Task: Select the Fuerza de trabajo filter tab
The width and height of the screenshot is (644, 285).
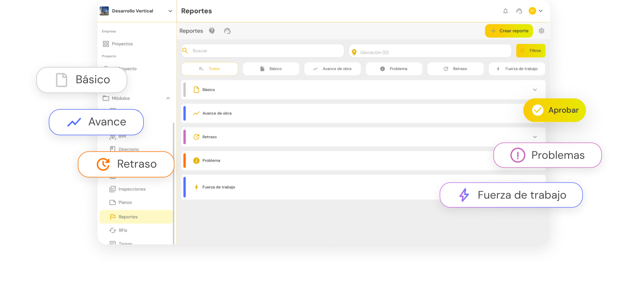Action: pyautogui.click(x=517, y=69)
